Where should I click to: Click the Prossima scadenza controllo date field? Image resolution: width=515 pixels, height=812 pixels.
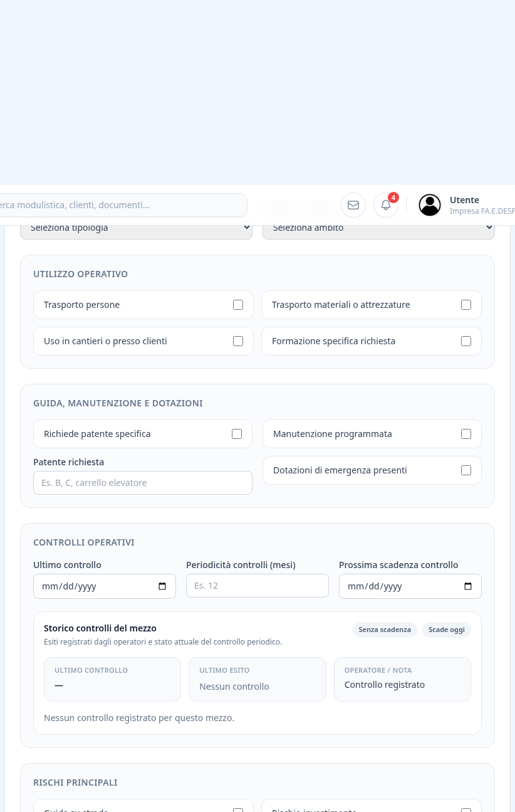click(x=410, y=586)
